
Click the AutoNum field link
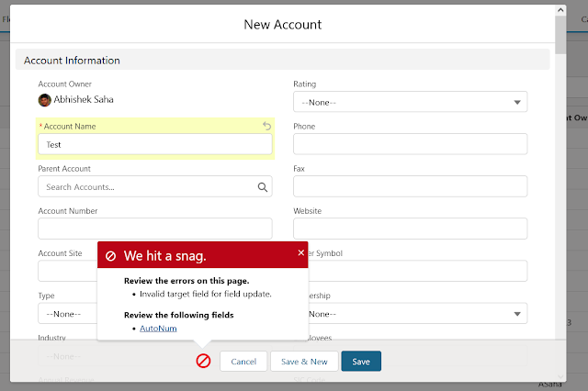tap(158, 329)
